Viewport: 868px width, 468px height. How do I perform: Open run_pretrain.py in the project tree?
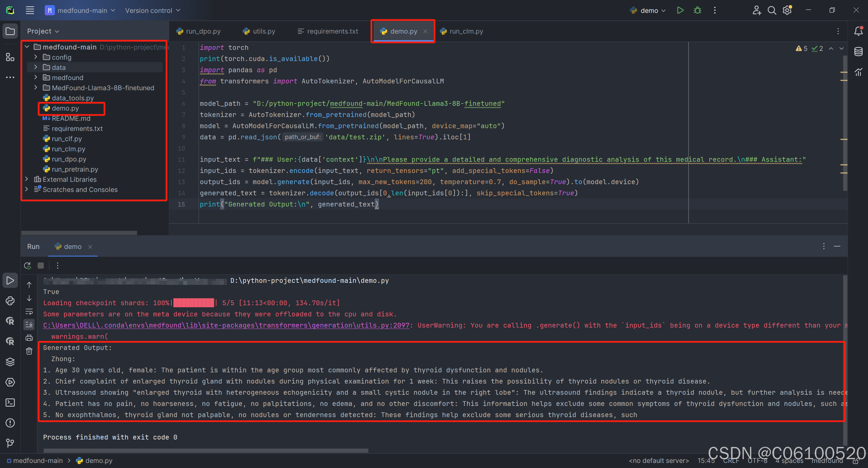(75, 169)
